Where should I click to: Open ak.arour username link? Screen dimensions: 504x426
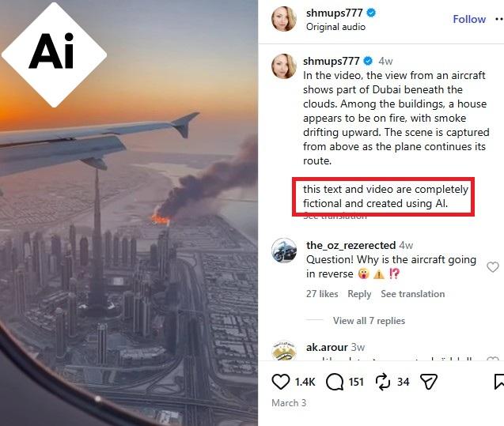click(x=327, y=347)
